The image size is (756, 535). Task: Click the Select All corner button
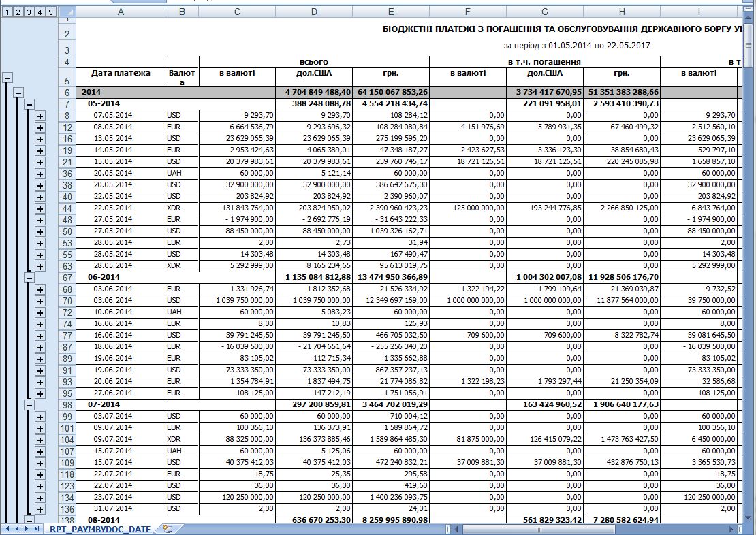67,12
